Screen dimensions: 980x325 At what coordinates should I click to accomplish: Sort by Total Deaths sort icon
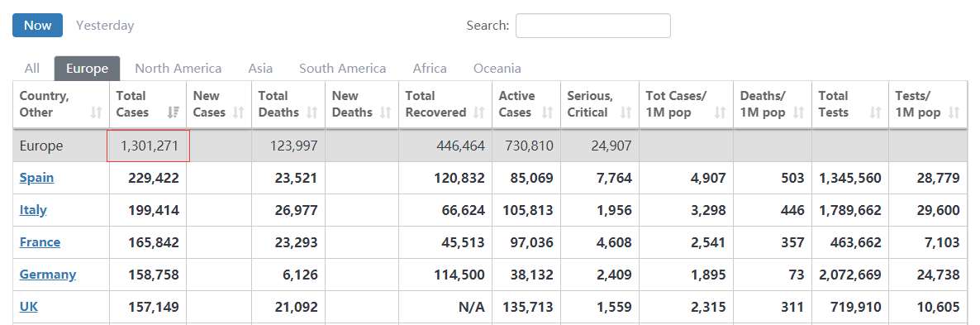312,112
